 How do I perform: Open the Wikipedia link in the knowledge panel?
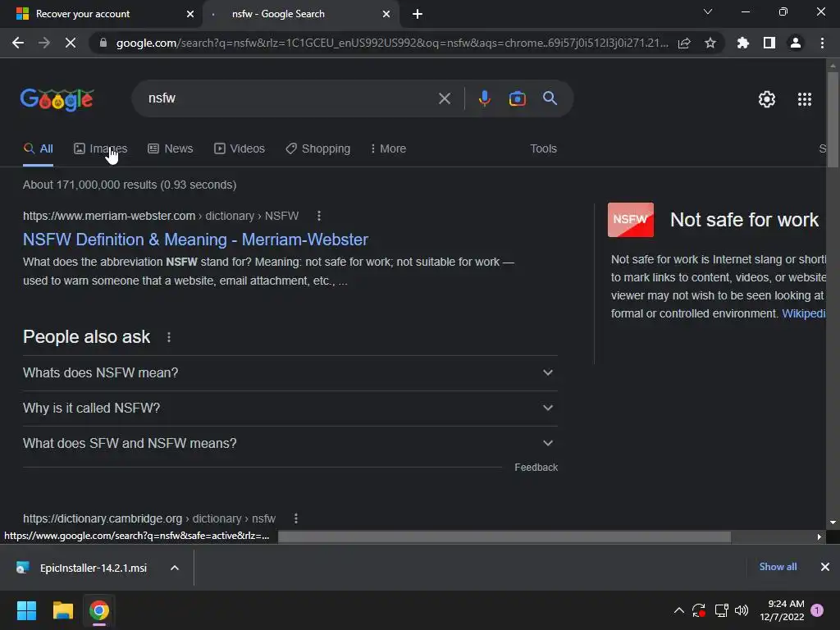click(x=804, y=313)
